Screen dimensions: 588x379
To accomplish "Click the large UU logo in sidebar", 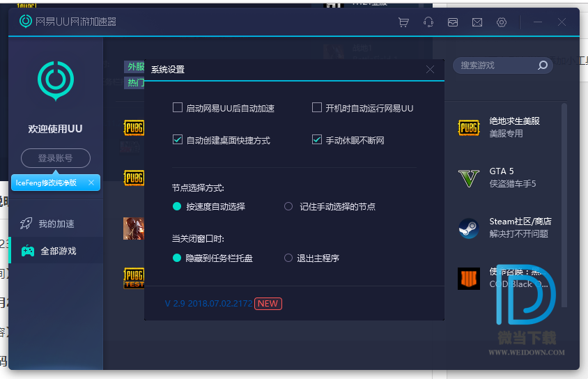I will click(56, 81).
